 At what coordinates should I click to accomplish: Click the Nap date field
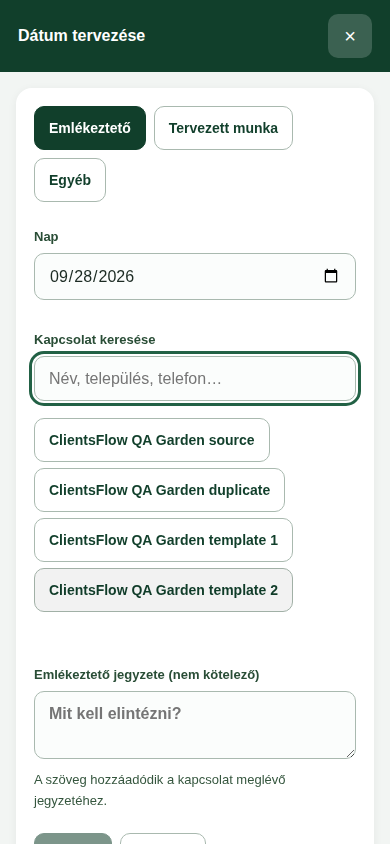coord(195,277)
